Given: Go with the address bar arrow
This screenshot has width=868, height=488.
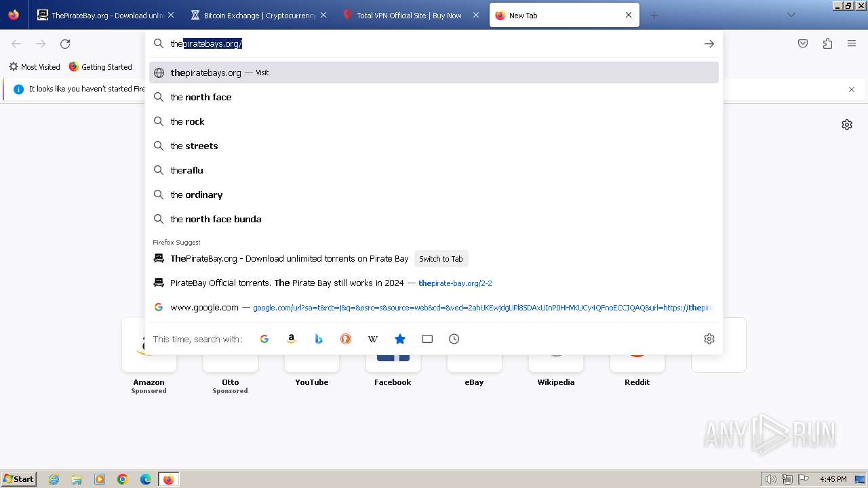Looking at the screenshot, I should [x=709, y=43].
